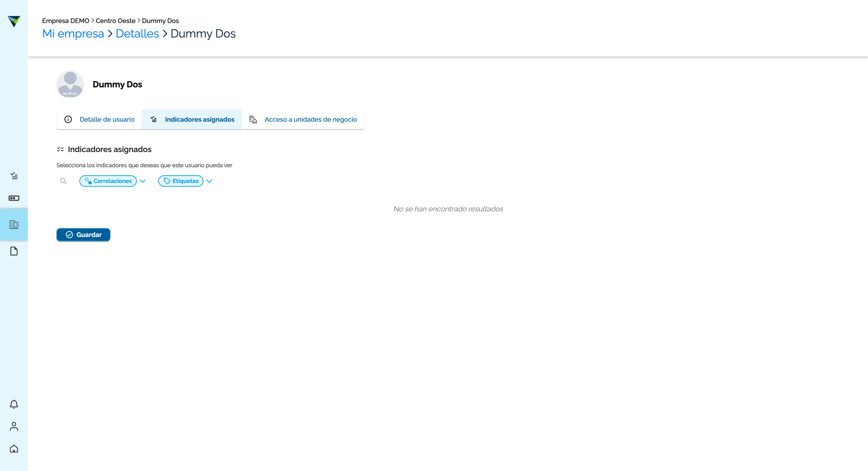
Task: Open the indicators checklist sidebar icon
Action: coord(14,176)
